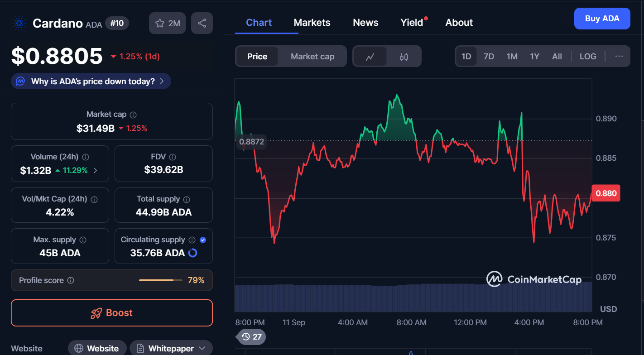Click Profile score info icon
This screenshot has height=355, width=644.
point(71,280)
